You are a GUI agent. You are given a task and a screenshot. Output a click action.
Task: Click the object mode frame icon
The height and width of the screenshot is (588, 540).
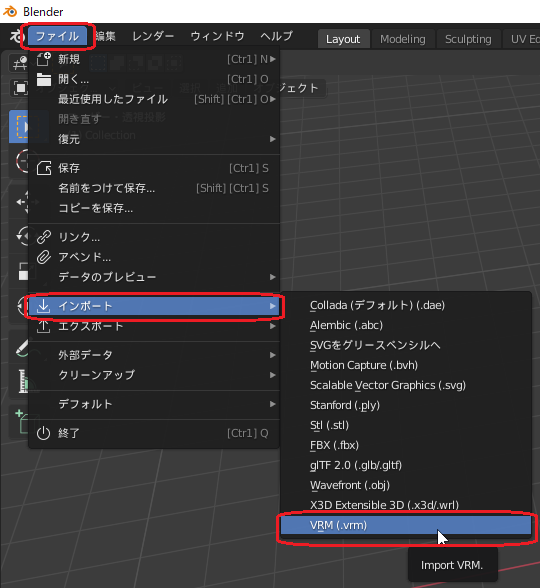(x=20, y=88)
